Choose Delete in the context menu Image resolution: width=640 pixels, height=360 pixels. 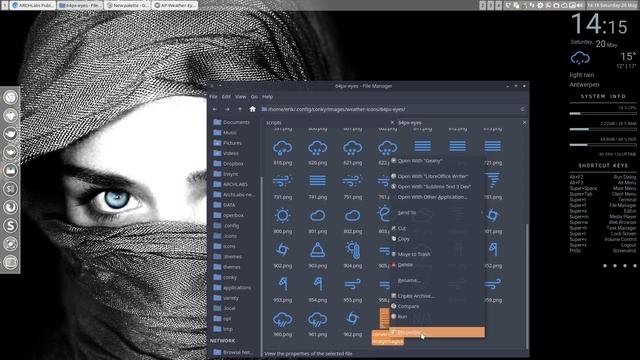point(437,265)
